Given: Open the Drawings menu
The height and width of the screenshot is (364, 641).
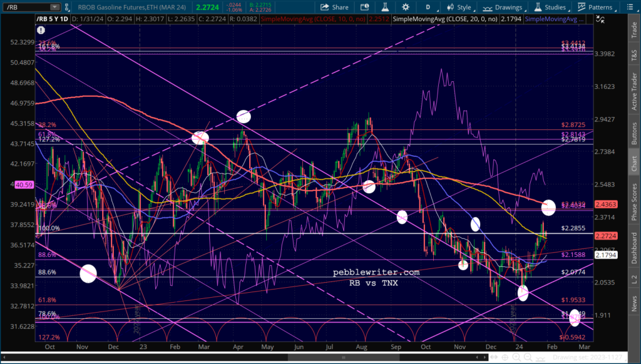Looking at the screenshot, I should pyautogui.click(x=503, y=7).
